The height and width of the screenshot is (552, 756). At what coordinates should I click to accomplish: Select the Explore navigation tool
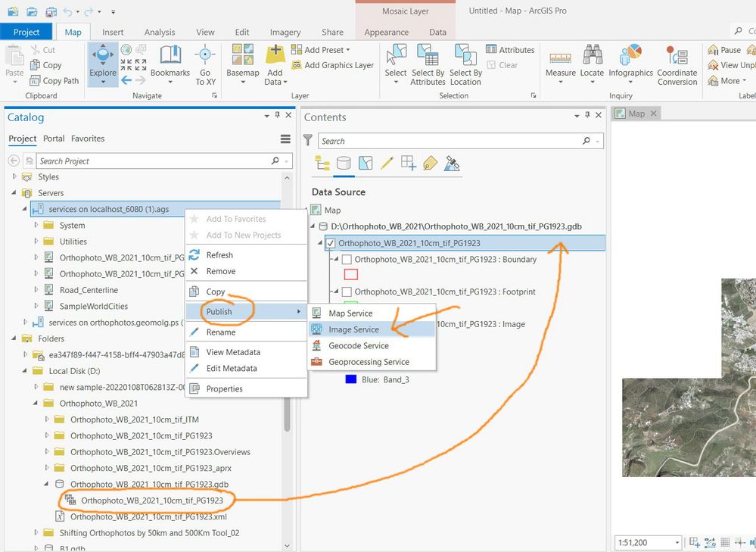pyautogui.click(x=103, y=64)
